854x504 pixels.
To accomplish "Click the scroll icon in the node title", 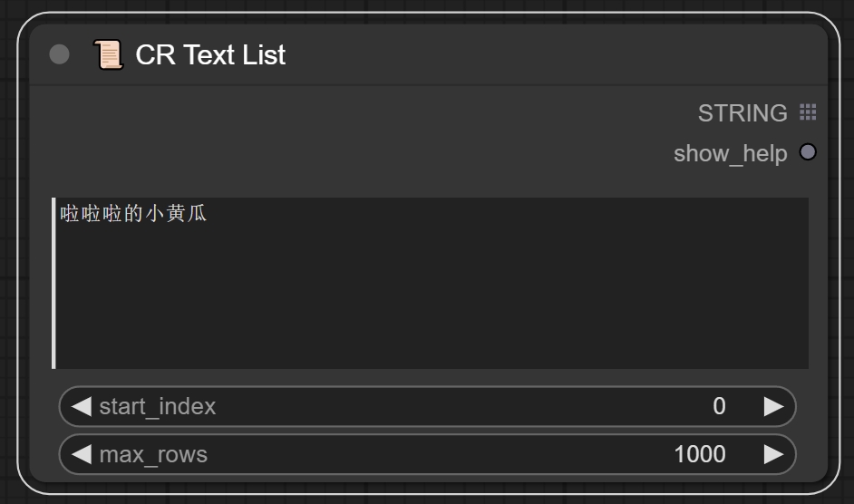I will [x=108, y=55].
